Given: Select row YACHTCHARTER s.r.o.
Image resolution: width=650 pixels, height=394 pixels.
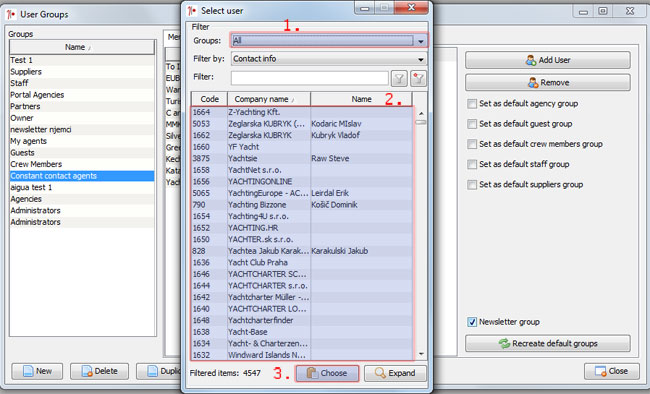Looking at the screenshot, I should click(x=302, y=286).
